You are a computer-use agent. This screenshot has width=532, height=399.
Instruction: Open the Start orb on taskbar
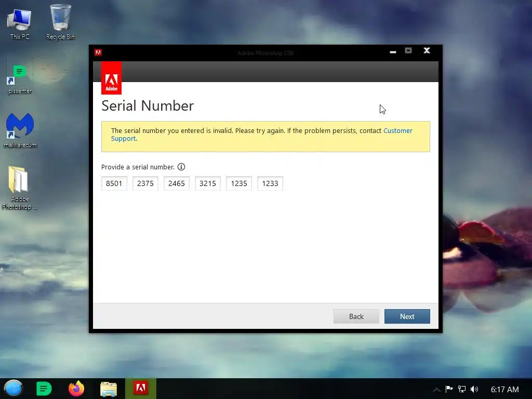click(x=13, y=389)
